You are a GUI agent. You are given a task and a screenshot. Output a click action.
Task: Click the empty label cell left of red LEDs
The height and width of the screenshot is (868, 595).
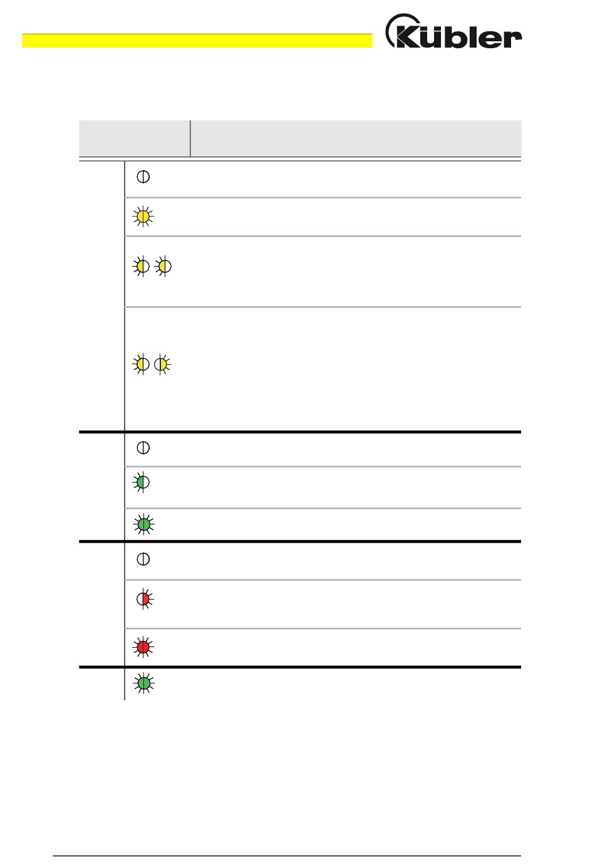click(x=101, y=604)
